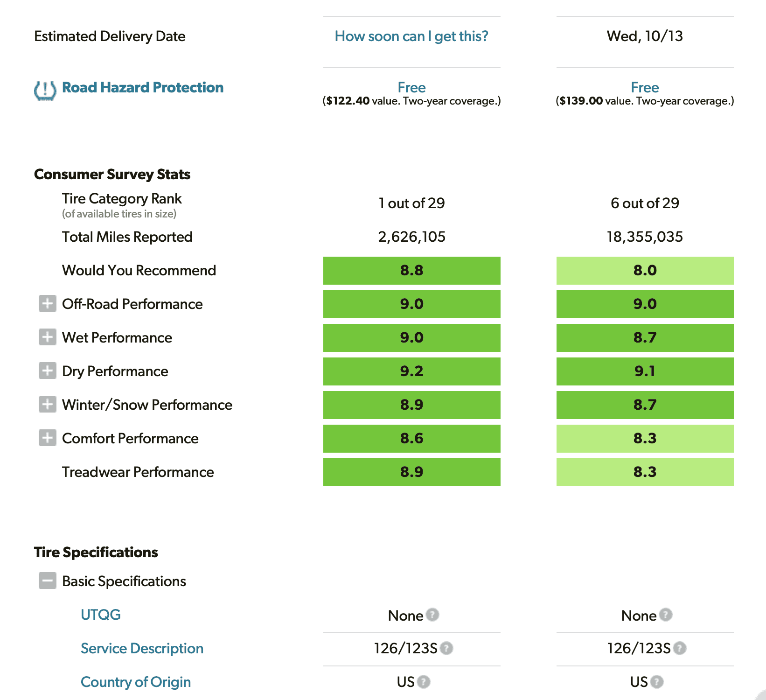Click help icon beside second UTQG None
The height and width of the screenshot is (700, 766).
pyautogui.click(x=666, y=615)
